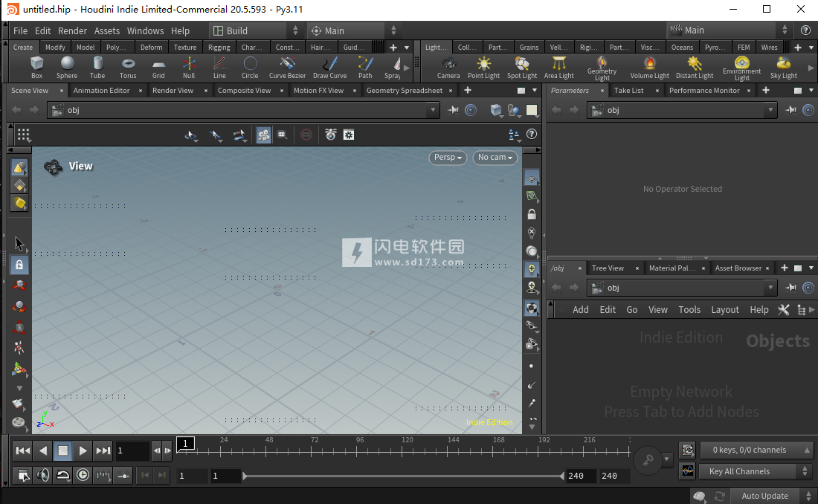Viewport: 818px width, 504px height.
Task: Click the 0 keys, 0/0 channels button
Action: pyautogui.click(x=755, y=450)
